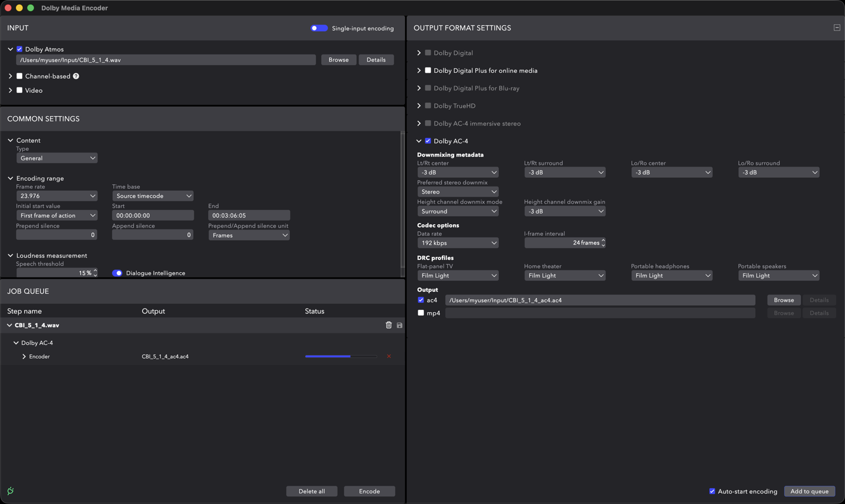Expand the Dolby TrueHD format section

419,106
